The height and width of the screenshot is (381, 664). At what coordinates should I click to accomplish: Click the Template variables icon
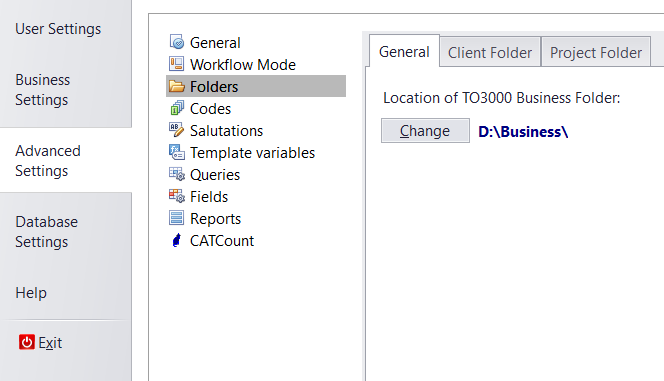coord(177,152)
